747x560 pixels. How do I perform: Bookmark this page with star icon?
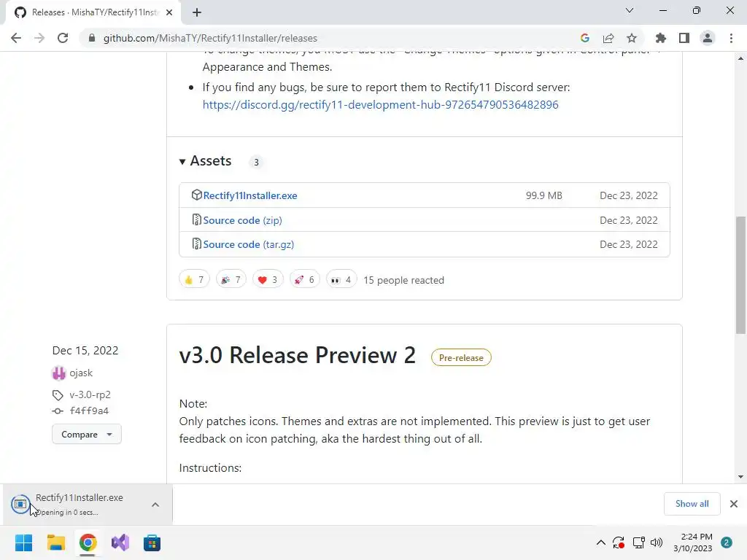632,38
